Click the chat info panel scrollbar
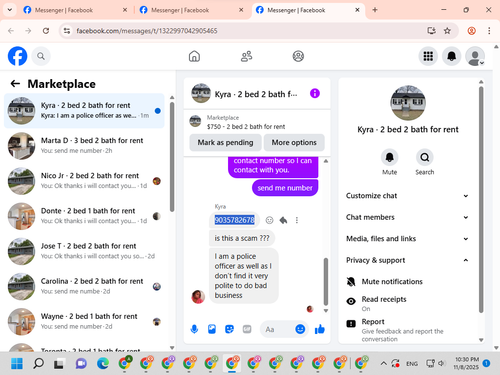The image size is (500, 375). click(481, 199)
